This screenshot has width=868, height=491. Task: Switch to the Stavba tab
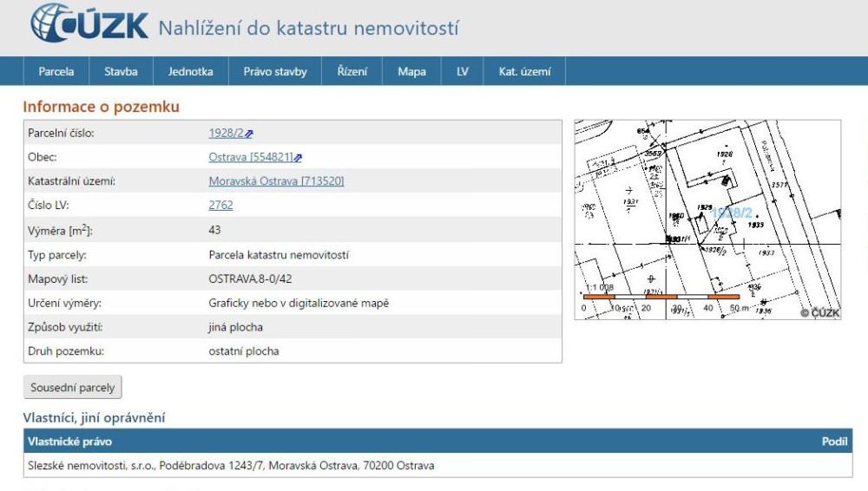pyautogui.click(x=121, y=71)
